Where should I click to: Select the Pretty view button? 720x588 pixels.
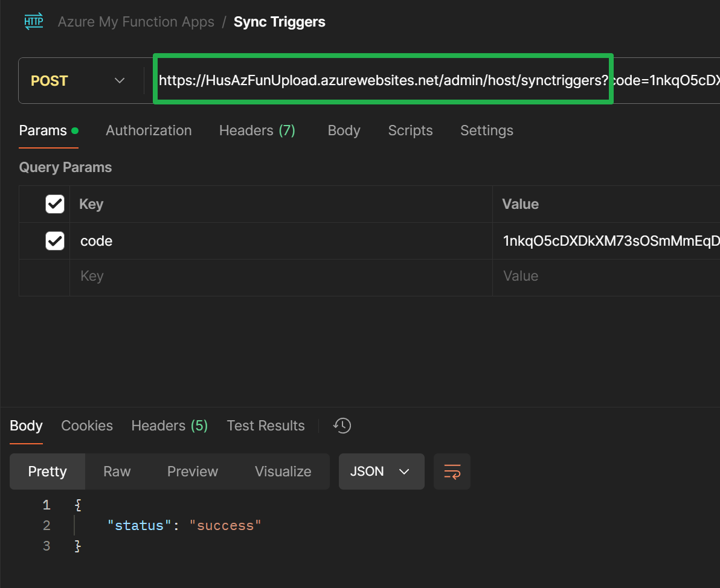click(47, 471)
